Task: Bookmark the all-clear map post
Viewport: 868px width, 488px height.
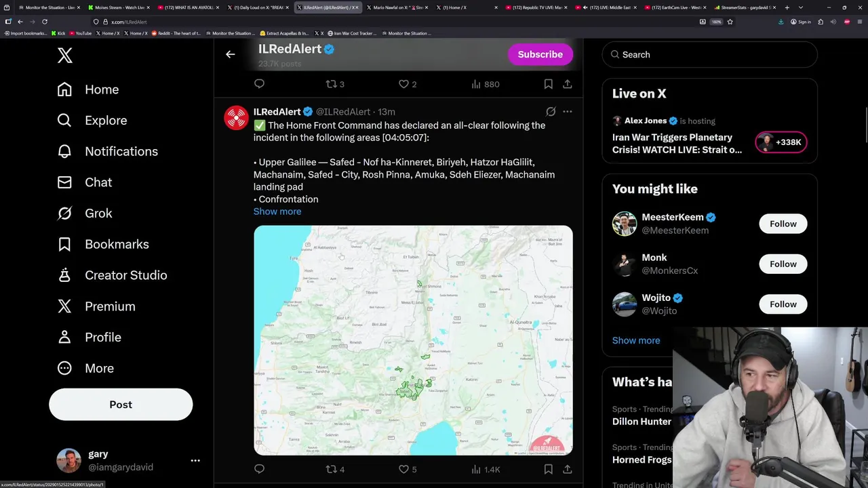Action: [x=548, y=469]
